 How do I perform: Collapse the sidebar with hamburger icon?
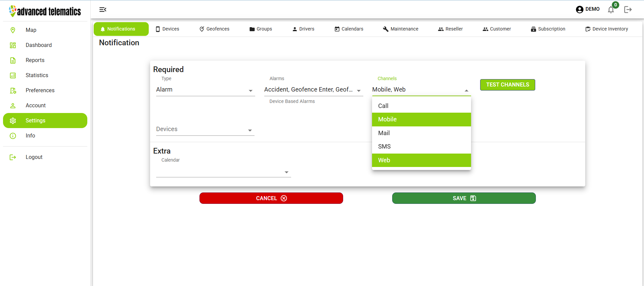coord(103,9)
